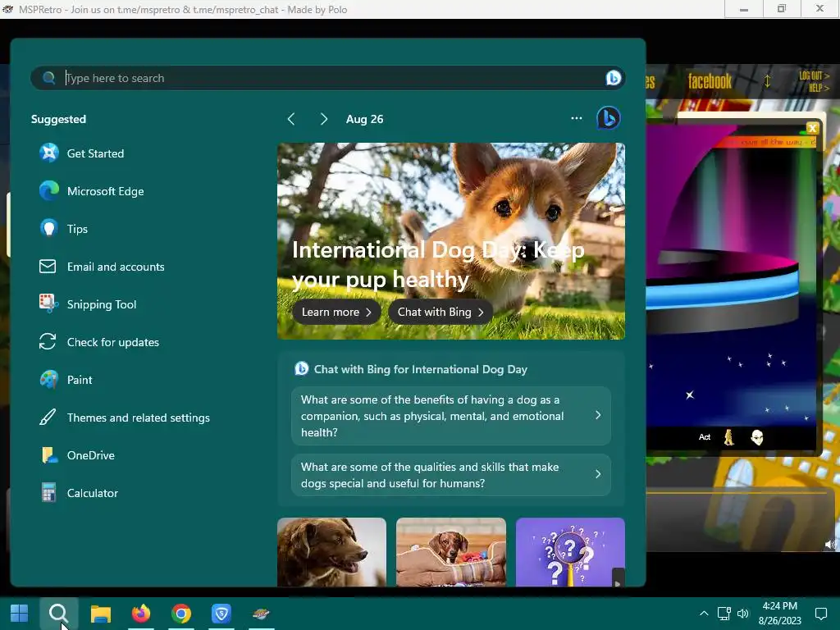Click the taskbar Search magnifier icon
840x630 pixels.
[x=58, y=614]
